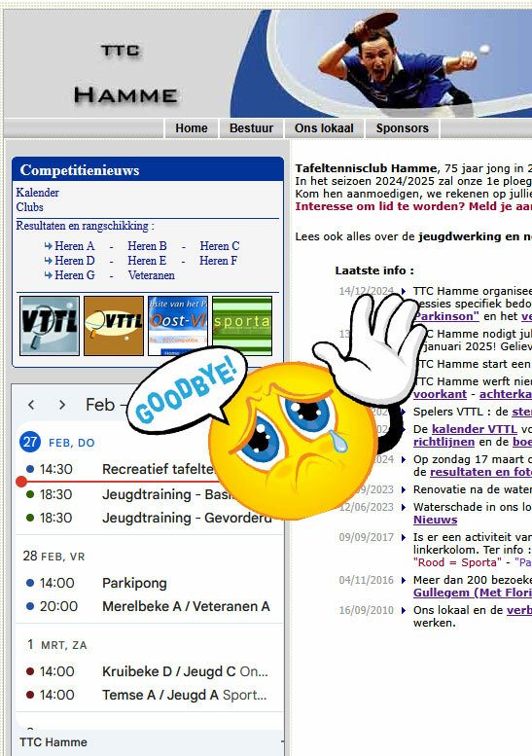Open the Home menu tab

(x=192, y=128)
